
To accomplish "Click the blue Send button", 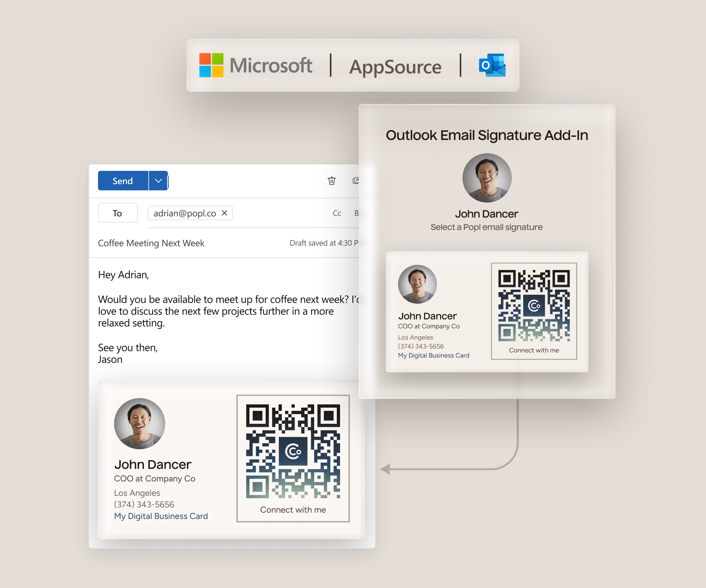I will [x=123, y=181].
